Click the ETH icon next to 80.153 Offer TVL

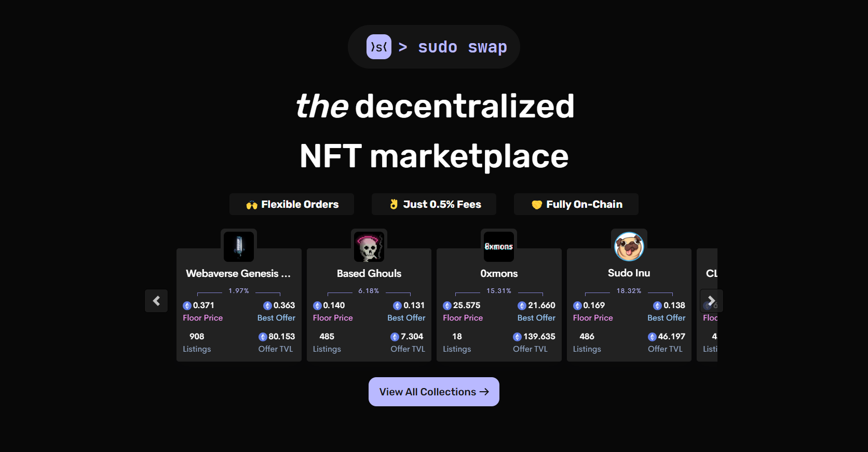263,337
